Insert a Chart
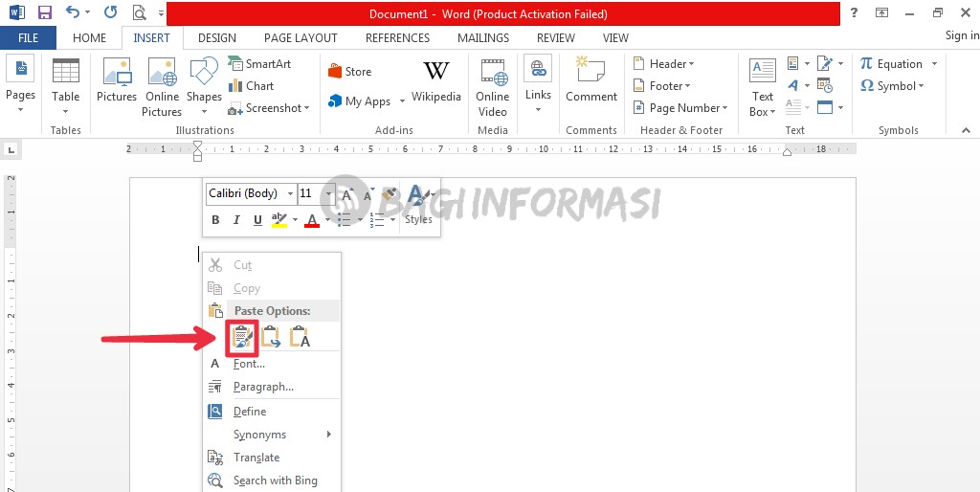The height and width of the screenshot is (492, 980). (252, 85)
